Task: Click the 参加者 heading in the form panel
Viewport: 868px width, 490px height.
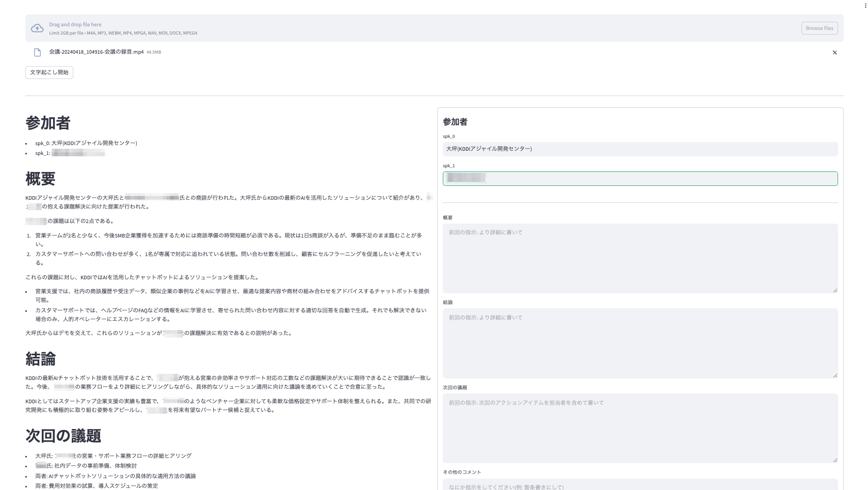Action: tap(455, 122)
